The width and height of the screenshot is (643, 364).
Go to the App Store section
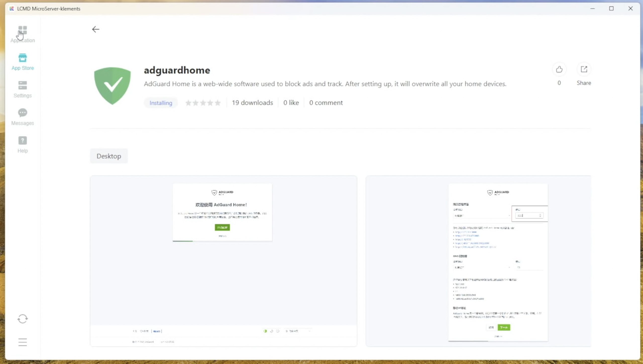[23, 62]
